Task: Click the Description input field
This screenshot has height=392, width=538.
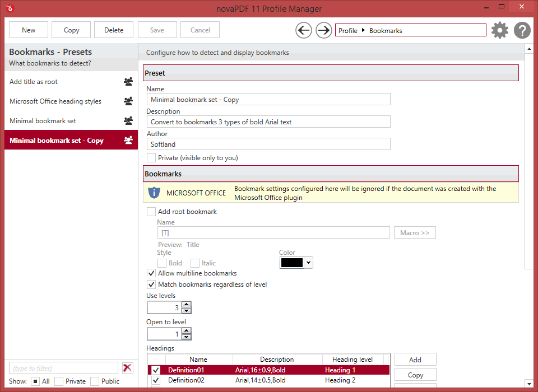Action: [268, 122]
